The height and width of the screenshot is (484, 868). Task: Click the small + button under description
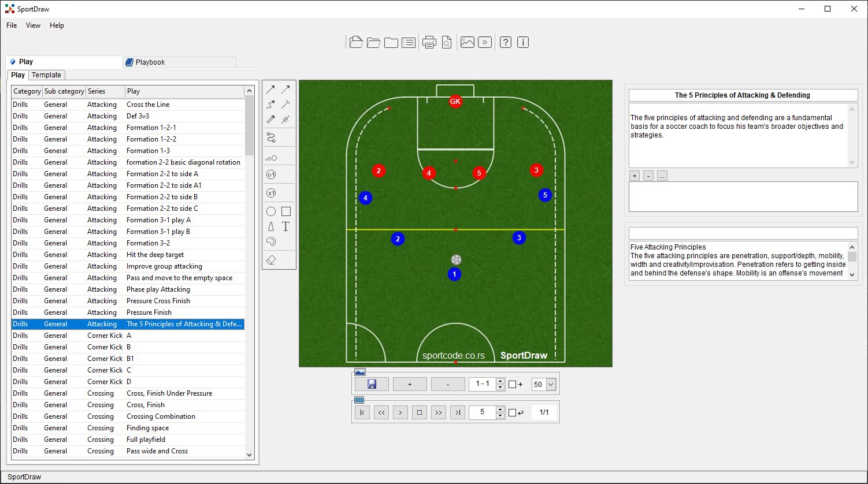[x=635, y=176]
